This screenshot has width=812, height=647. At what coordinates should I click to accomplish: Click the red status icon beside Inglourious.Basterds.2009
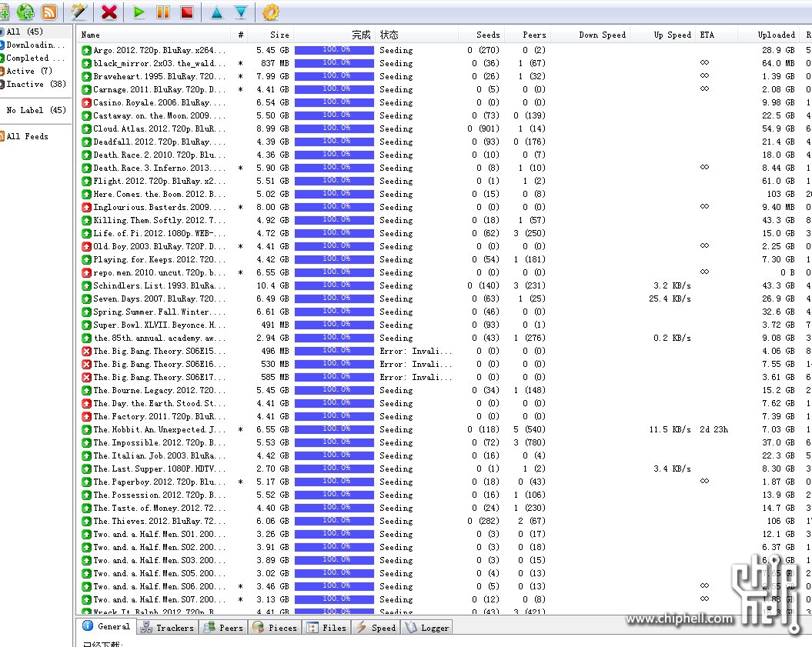click(x=86, y=207)
